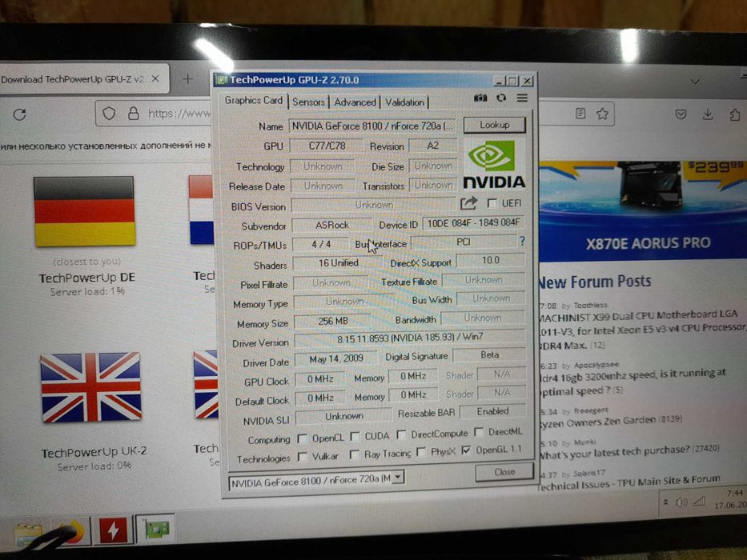Click the Name field NVIDIA GeForce 8100

point(371,126)
